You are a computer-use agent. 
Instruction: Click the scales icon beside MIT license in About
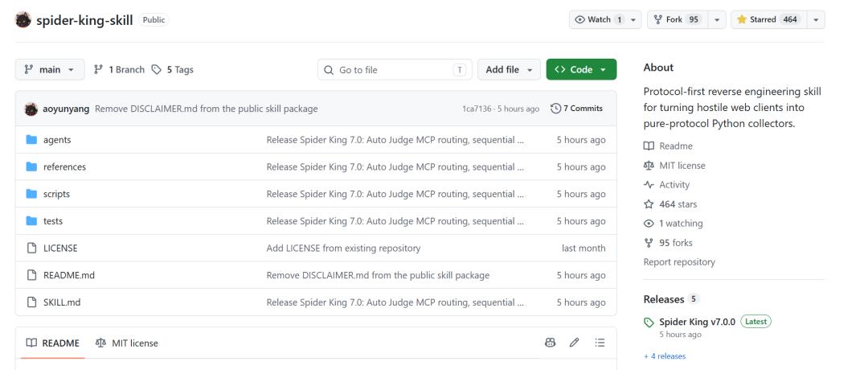pyautogui.click(x=649, y=166)
